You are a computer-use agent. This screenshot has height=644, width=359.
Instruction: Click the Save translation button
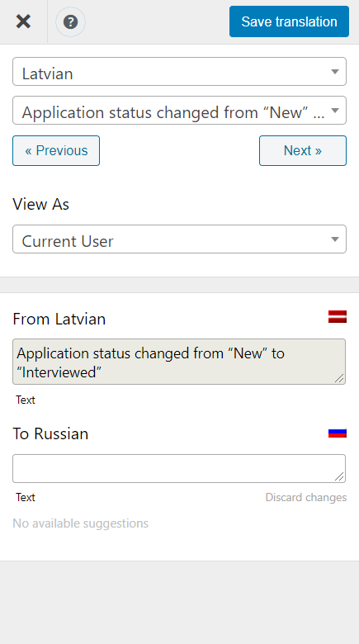point(289,21)
